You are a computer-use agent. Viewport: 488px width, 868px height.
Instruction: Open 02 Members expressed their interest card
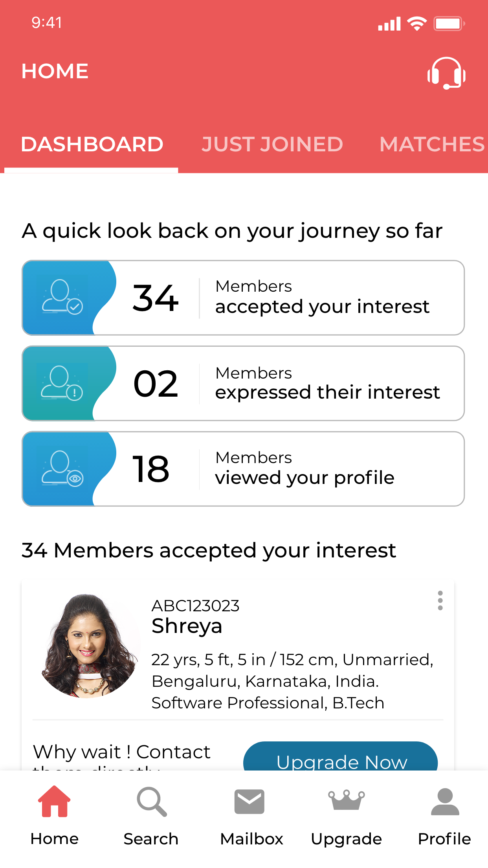click(x=243, y=383)
